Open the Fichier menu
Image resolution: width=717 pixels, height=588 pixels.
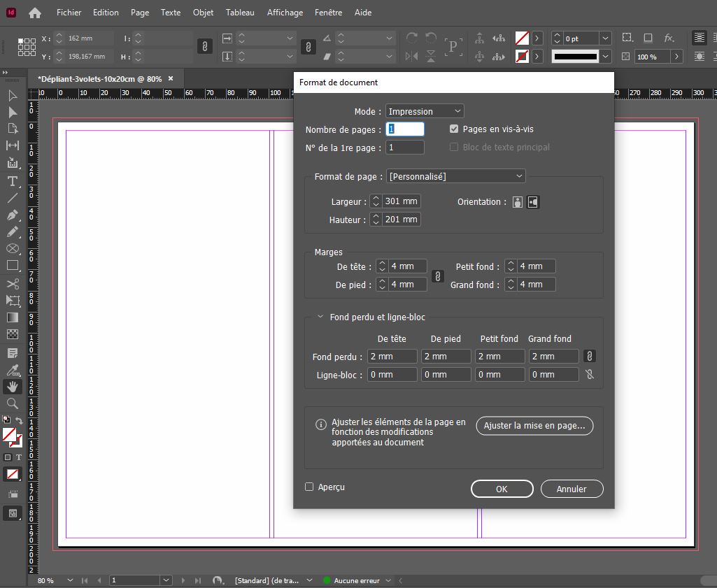(x=69, y=13)
